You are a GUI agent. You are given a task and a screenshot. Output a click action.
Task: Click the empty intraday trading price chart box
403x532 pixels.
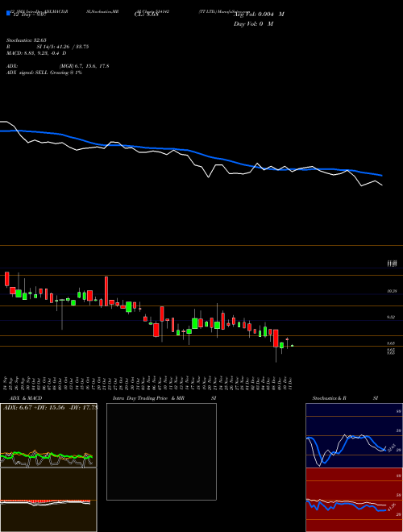point(161,451)
